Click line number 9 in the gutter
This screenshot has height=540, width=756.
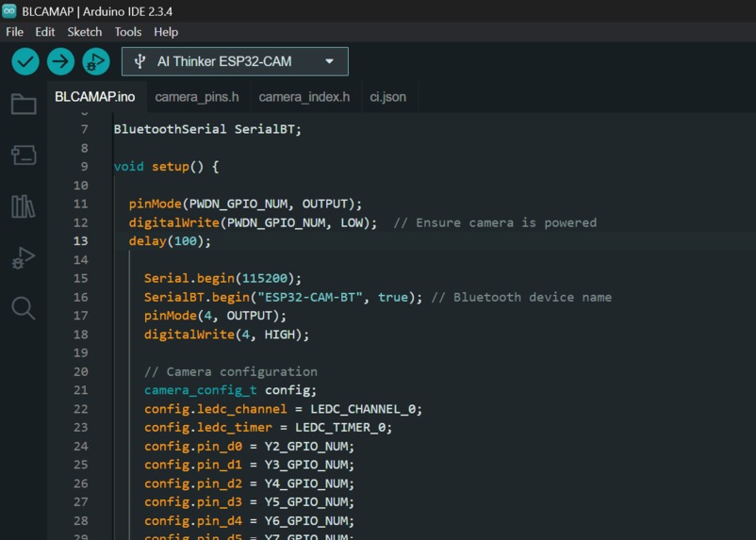[x=85, y=167]
